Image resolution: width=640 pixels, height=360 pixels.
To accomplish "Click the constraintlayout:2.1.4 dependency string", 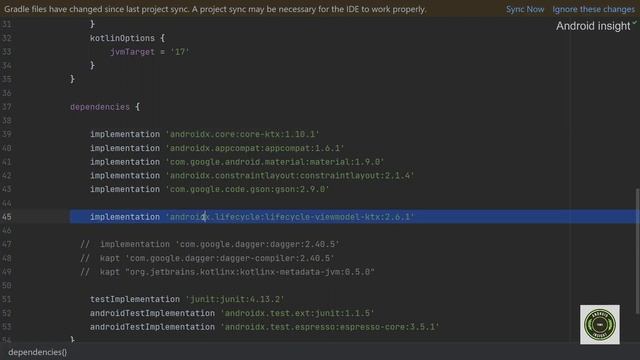I will point(290,176).
